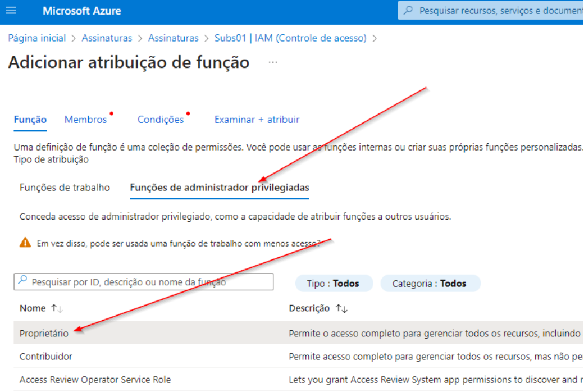The image size is (584, 392).
Task: Open the hamburger portal menu
Action: click(x=11, y=11)
